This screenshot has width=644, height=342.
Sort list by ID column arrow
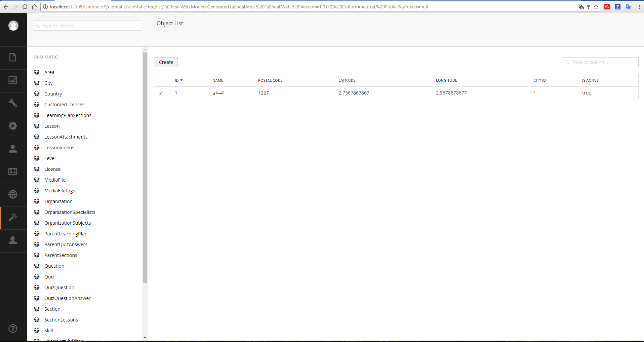point(182,80)
